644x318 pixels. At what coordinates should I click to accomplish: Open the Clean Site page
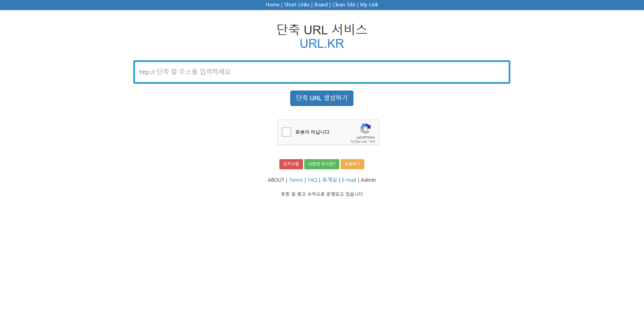(x=343, y=5)
